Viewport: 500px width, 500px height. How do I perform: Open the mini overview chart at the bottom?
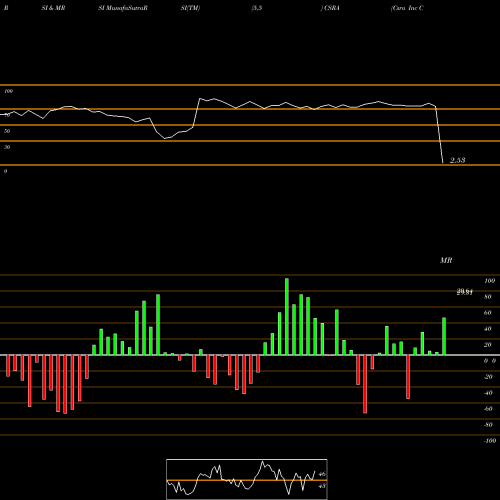point(247,479)
